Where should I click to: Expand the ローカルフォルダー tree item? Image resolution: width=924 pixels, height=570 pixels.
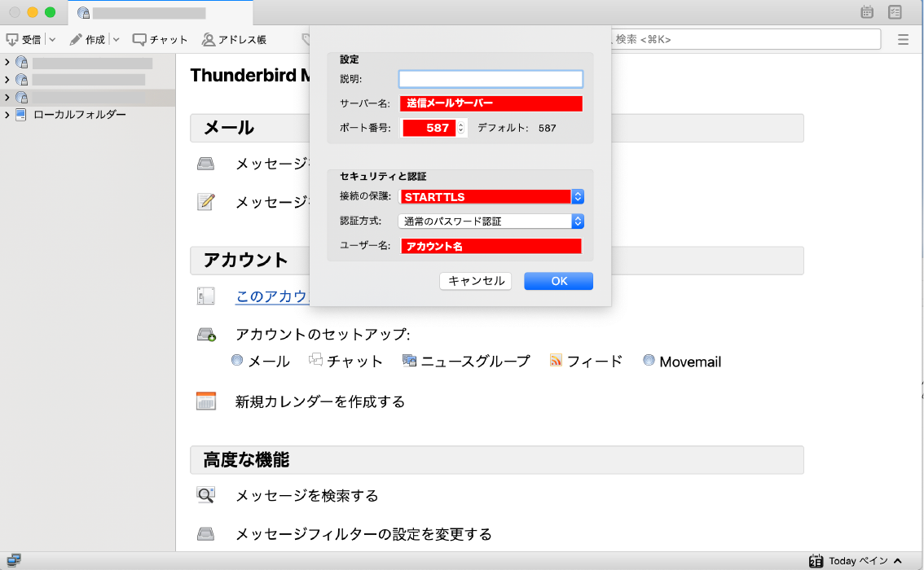click(x=7, y=115)
